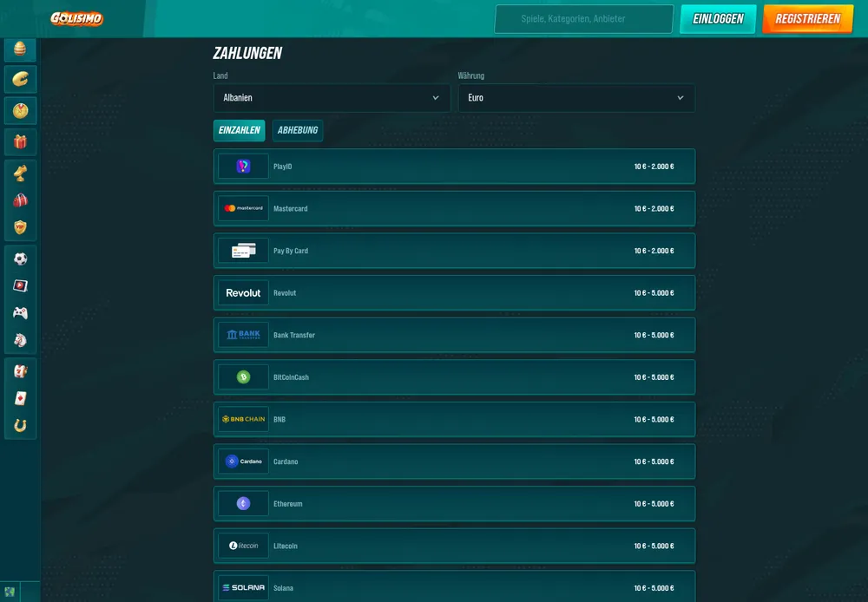The height and width of the screenshot is (602, 868).
Task: Click the "Cardano" payment name text
Action: click(x=286, y=461)
